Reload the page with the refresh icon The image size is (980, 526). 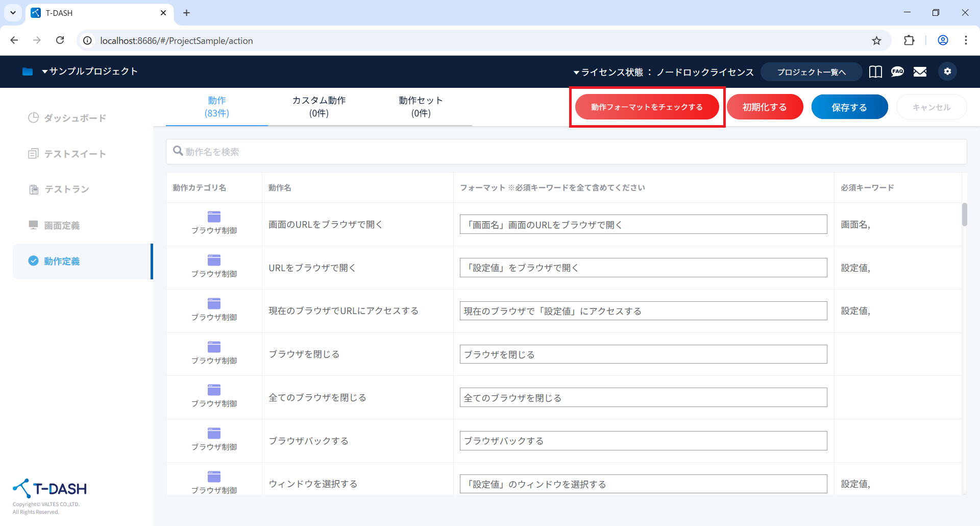tap(60, 40)
